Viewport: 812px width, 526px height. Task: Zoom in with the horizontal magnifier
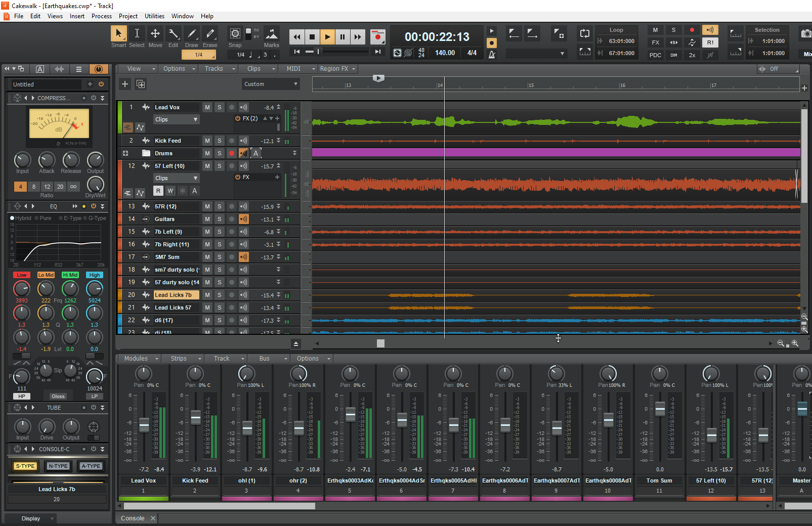(x=795, y=343)
